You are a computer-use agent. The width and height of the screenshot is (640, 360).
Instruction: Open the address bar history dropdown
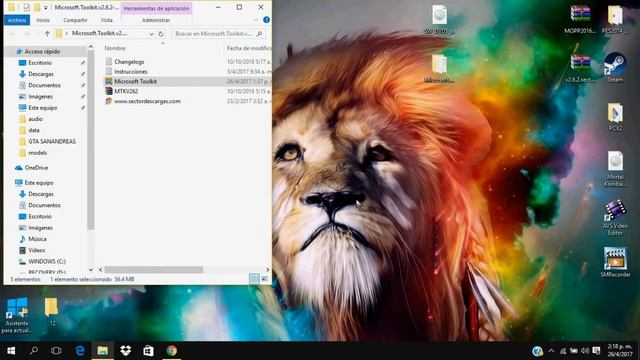click(151, 34)
